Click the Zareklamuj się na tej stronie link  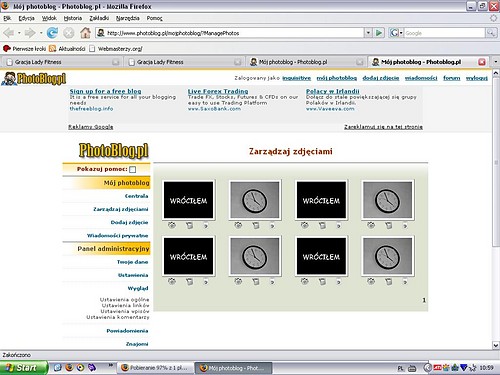tap(383, 127)
